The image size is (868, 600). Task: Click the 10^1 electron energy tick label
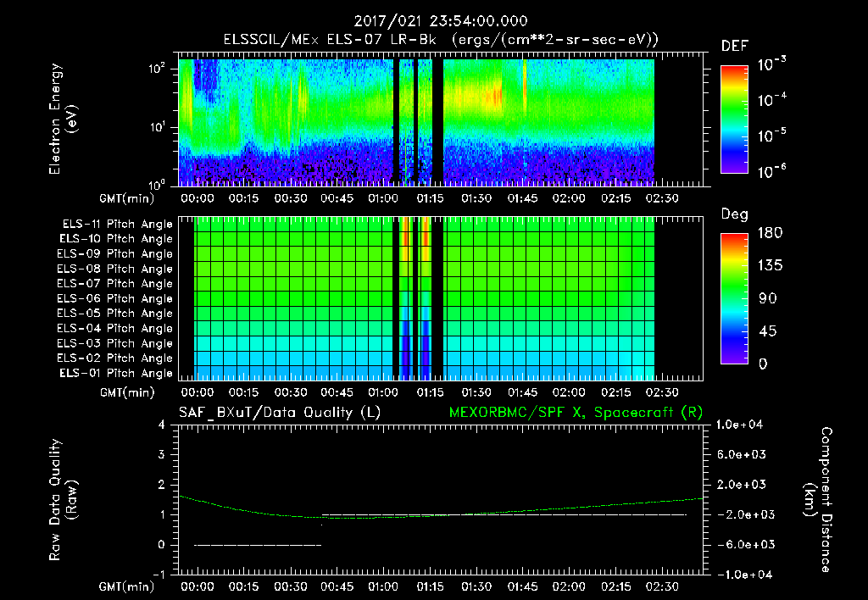[x=156, y=127]
